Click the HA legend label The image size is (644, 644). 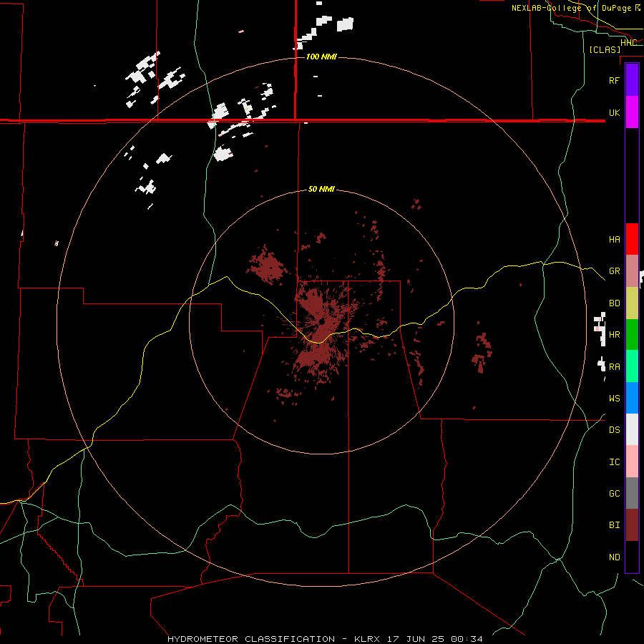[614, 239]
